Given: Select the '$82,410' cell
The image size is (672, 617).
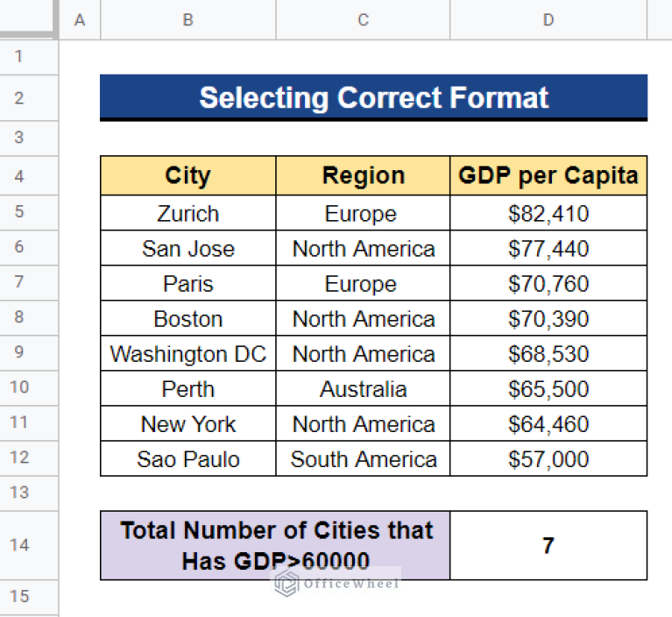Looking at the screenshot, I should (x=548, y=213).
